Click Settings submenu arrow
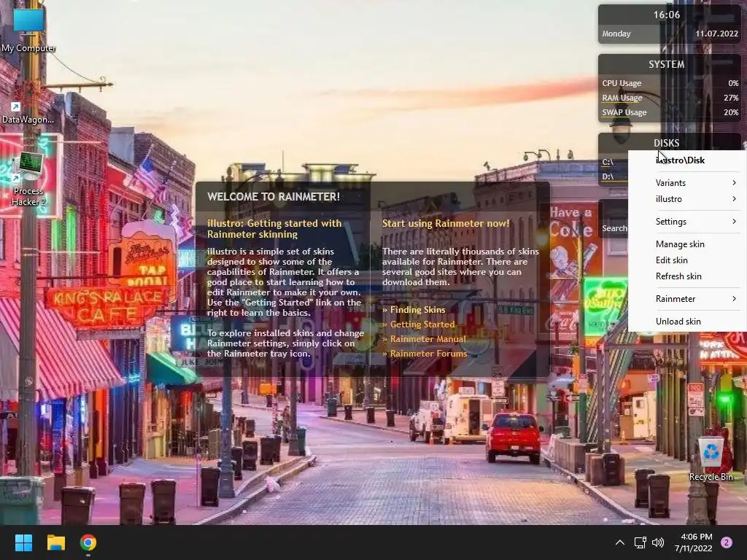This screenshot has width=747, height=560. click(734, 222)
